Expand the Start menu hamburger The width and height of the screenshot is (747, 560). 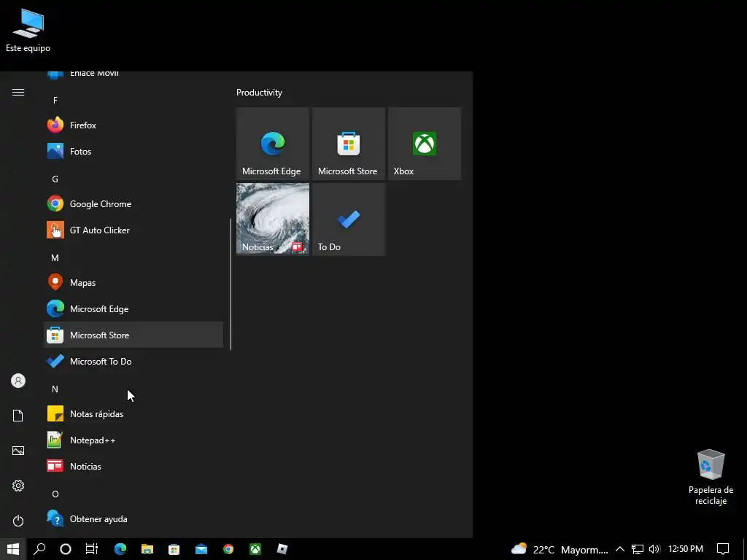pos(18,93)
